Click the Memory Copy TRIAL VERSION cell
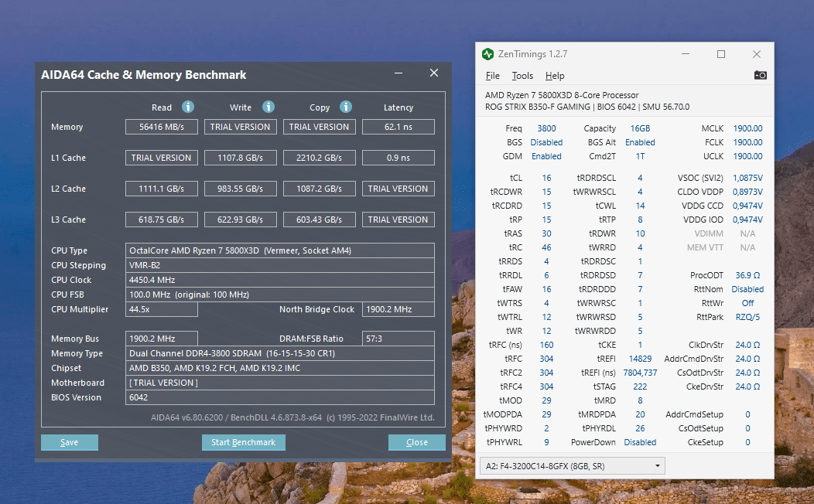This screenshot has height=504, width=814. point(320,127)
